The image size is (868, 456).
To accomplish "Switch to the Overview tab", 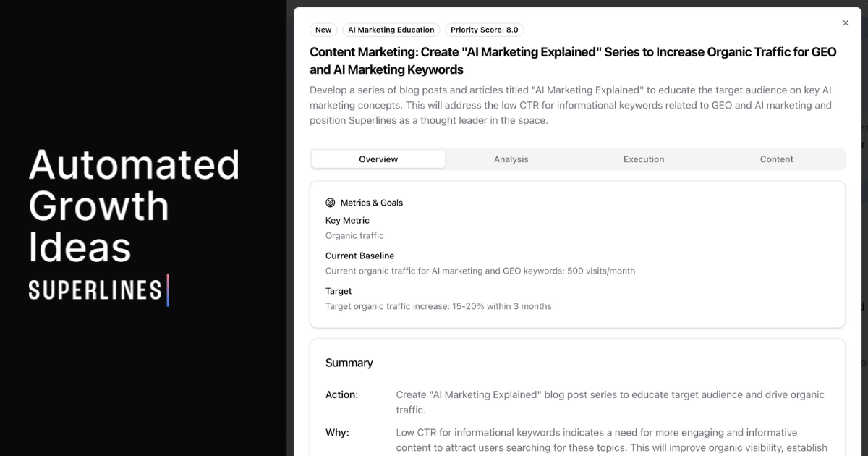I will pyautogui.click(x=378, y=159).
